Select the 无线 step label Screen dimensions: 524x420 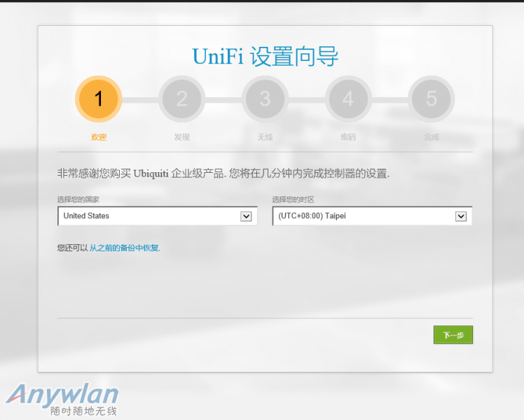265,137
